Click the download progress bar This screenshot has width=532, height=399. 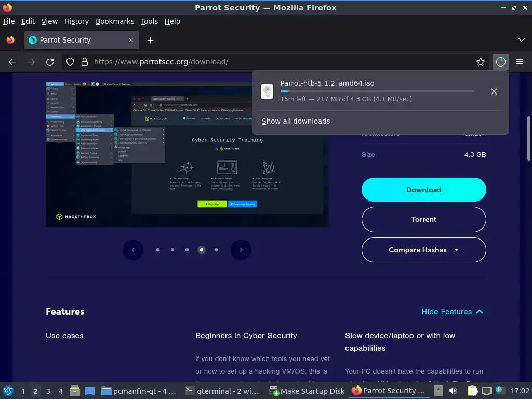coord(377,91)
